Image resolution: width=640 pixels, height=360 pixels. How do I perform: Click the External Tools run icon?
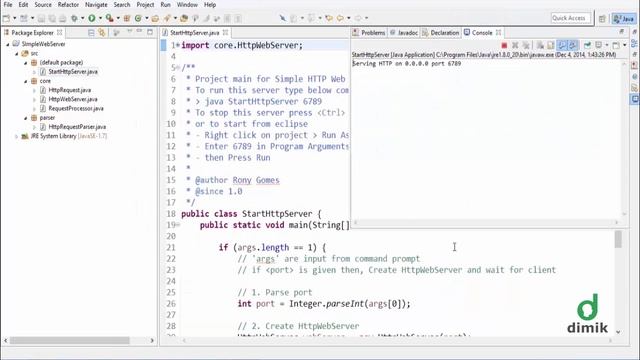pyautogui.click(x=109, y=18)
